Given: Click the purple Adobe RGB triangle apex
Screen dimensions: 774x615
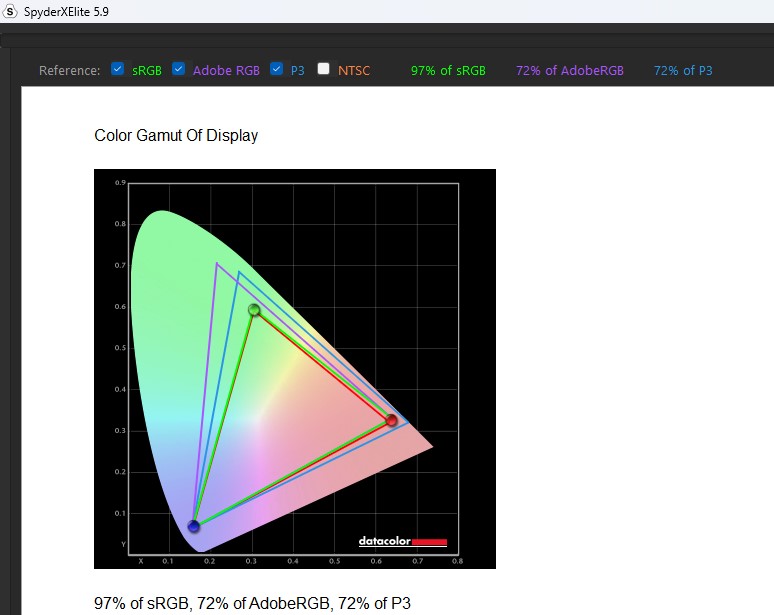Looking at the screenshot, I should click(217, 263).
